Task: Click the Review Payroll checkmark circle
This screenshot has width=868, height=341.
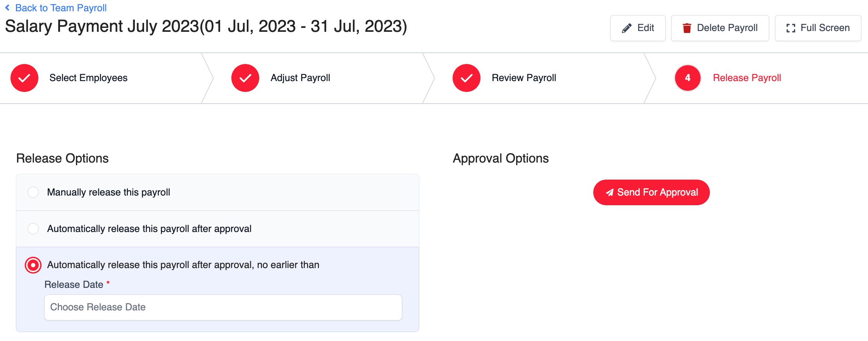Action: [467, 78]
